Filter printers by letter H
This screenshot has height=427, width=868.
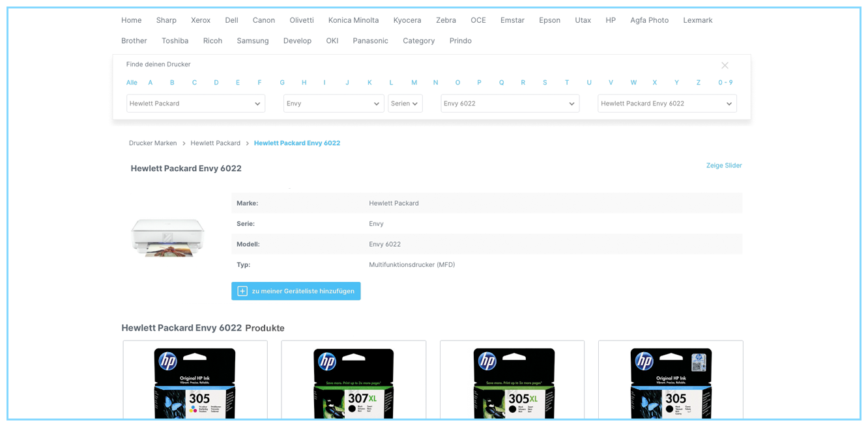tap(304, 83)
